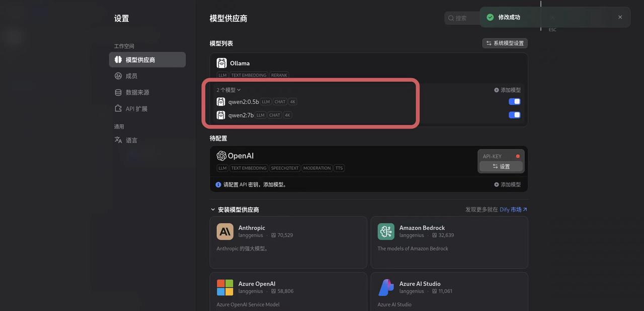The height and width of the screenshot is (311, 644).
Task: Click the Azure OpenAI colored grid icon
Action: point(225,287)
